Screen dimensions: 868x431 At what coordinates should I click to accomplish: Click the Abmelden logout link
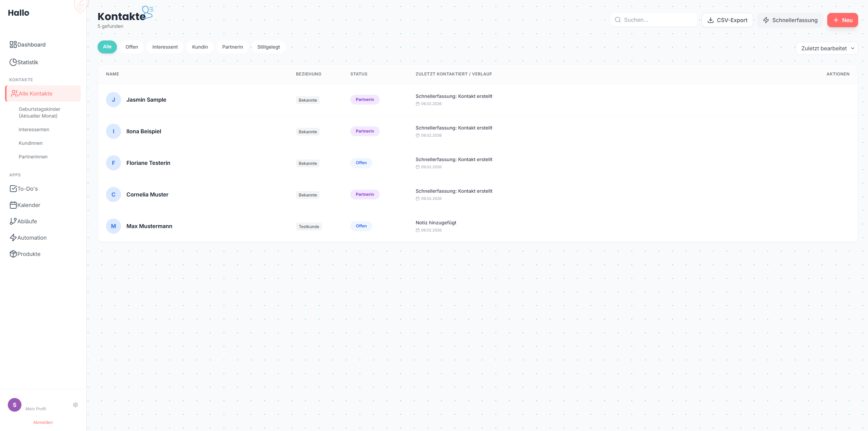pyautogui.click(x=43, y=423)
